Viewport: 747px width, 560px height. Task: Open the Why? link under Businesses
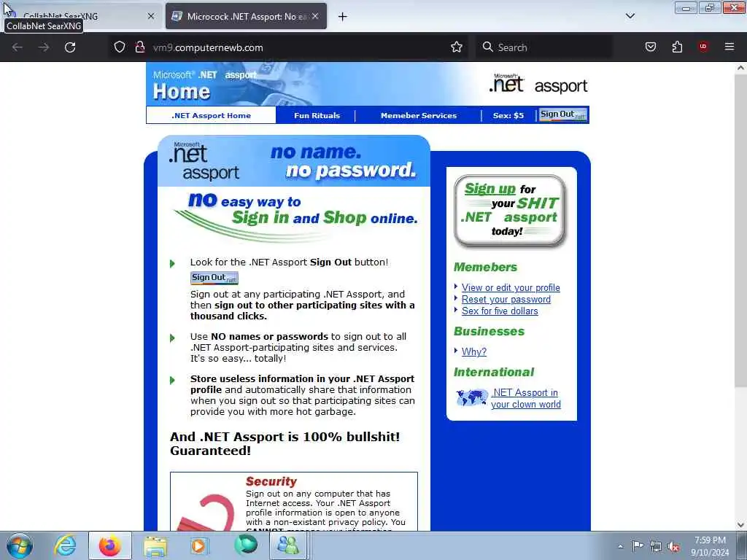[474, 351]
